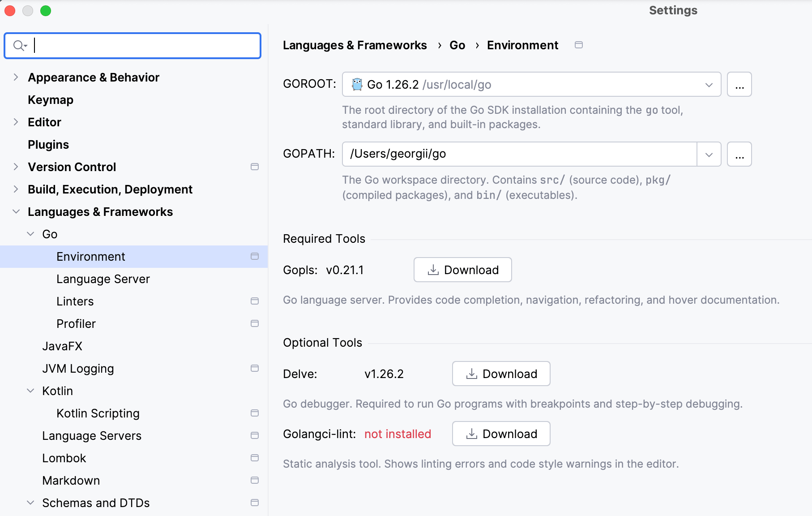Screen dimensions: 812x516
Task: Open the GOROOT SDK dropdown
Action: (709, 85)
